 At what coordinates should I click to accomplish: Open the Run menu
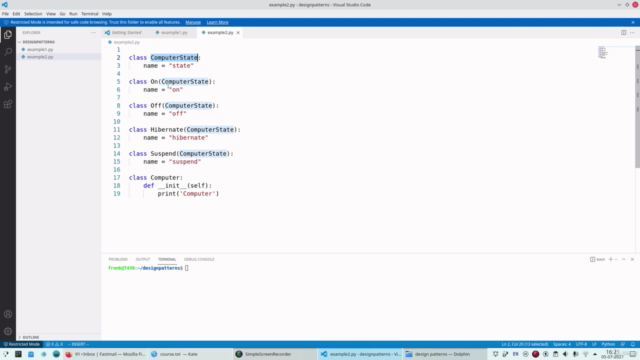coord(73,14)
